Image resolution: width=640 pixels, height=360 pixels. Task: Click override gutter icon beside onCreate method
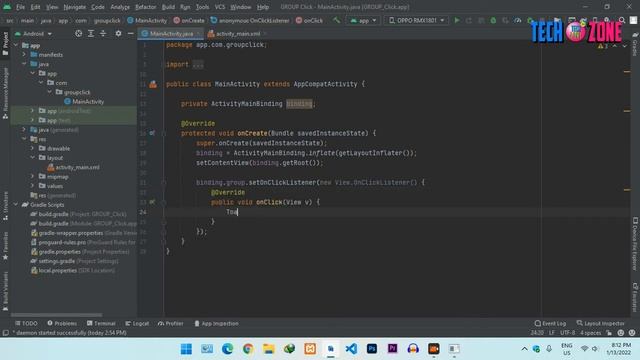pos(152,133)
